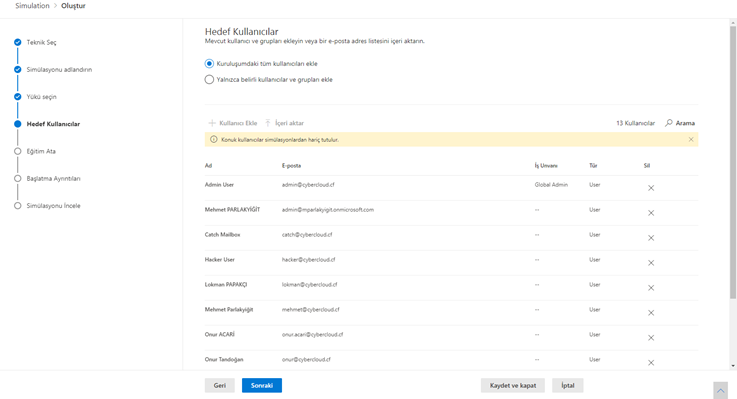Go to the Eğitim Ata step
Screen dimensions: 737x399
tap(41, 151)
